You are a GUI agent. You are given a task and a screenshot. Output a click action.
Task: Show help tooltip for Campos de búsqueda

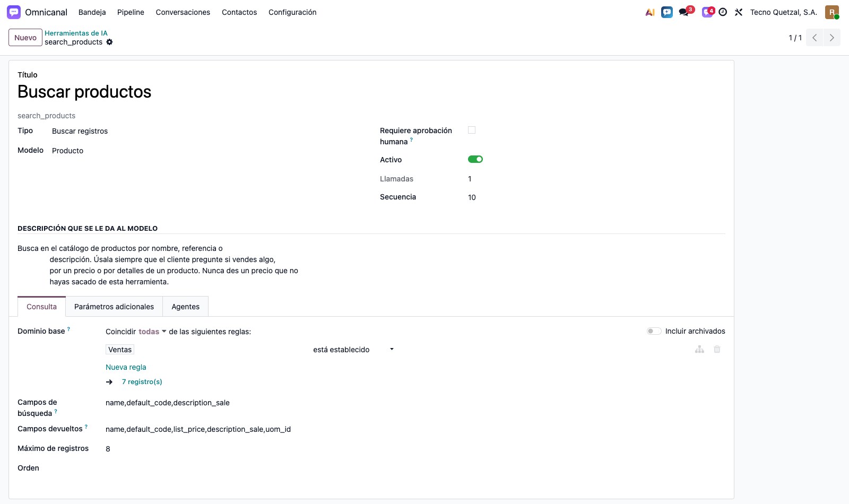pos(56,412)
